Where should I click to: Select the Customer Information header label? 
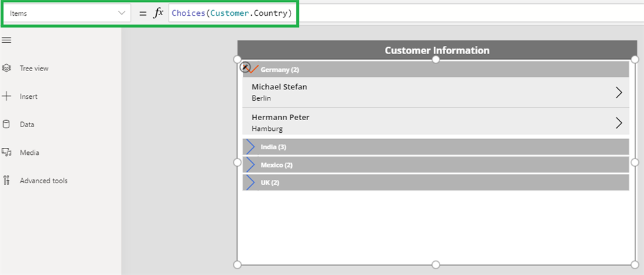(437, 50)
